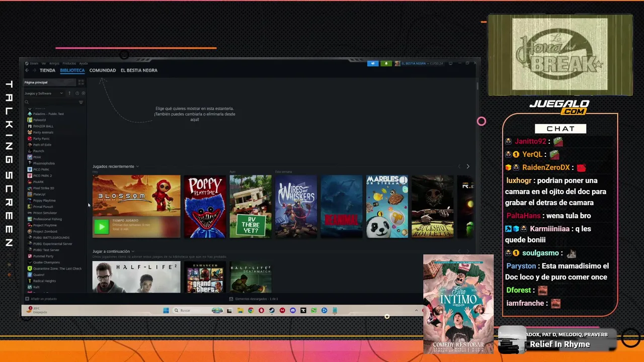Select Path of Exile in the game list

[42, 145]
